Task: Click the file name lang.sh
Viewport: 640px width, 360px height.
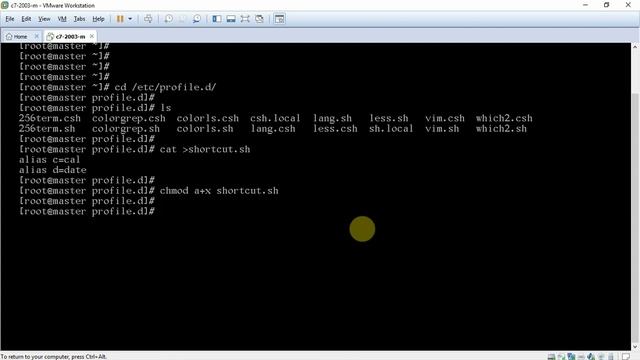Action: (332, 118)
